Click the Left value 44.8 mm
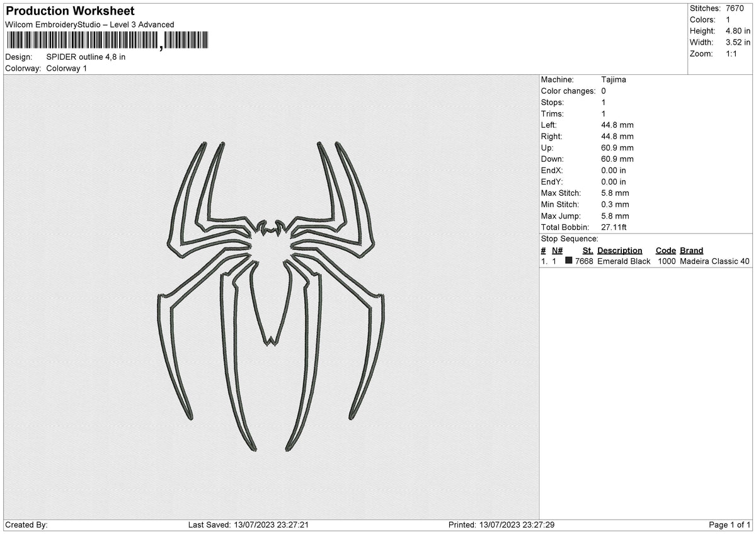The width and height of the screenshot is (756, 534). coord(617,125)
